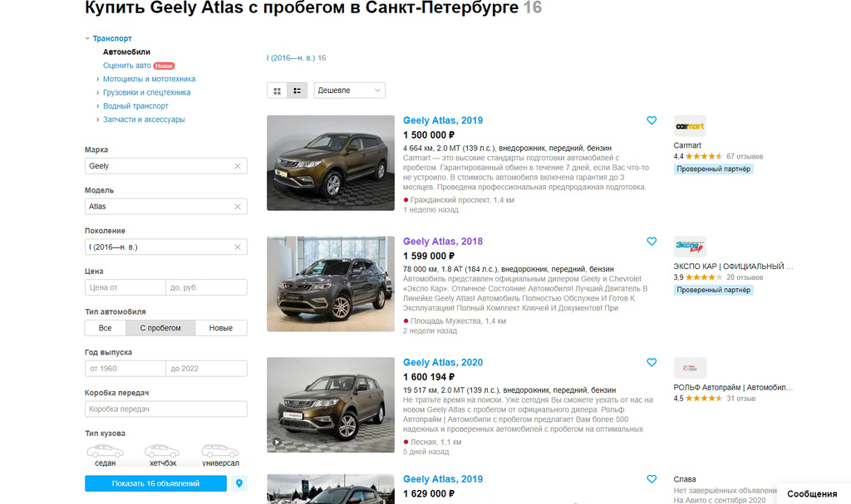Favorite the Geely Atlas 2020 listing
Image resolution: width=851 pixels, height=504 pixels.
pos(652,362)
